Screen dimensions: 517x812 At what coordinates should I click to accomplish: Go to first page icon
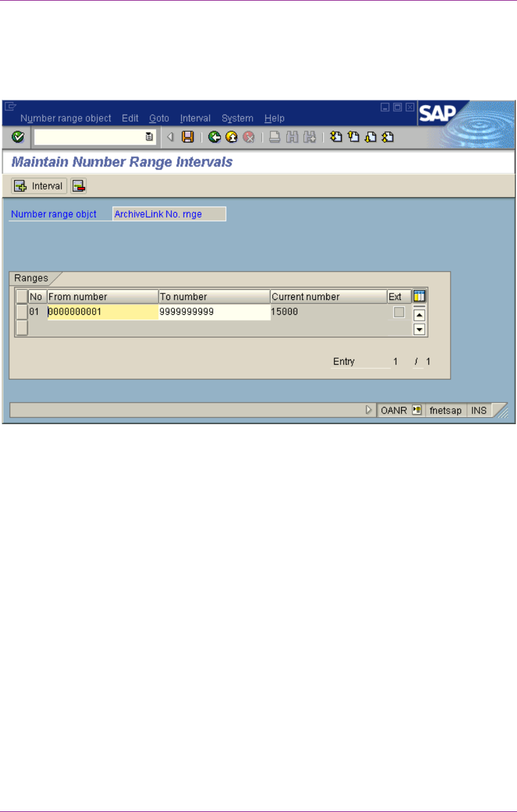click(x=336, y=137)
